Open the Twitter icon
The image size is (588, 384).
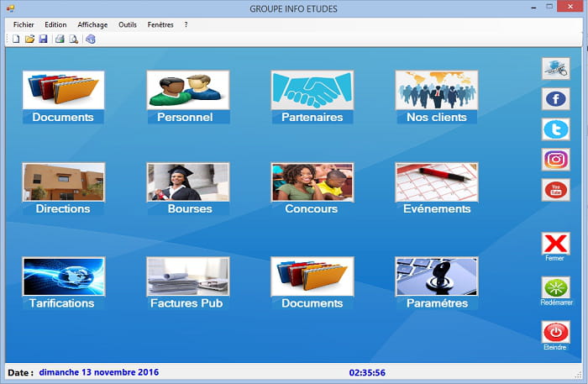coord(556,129)
